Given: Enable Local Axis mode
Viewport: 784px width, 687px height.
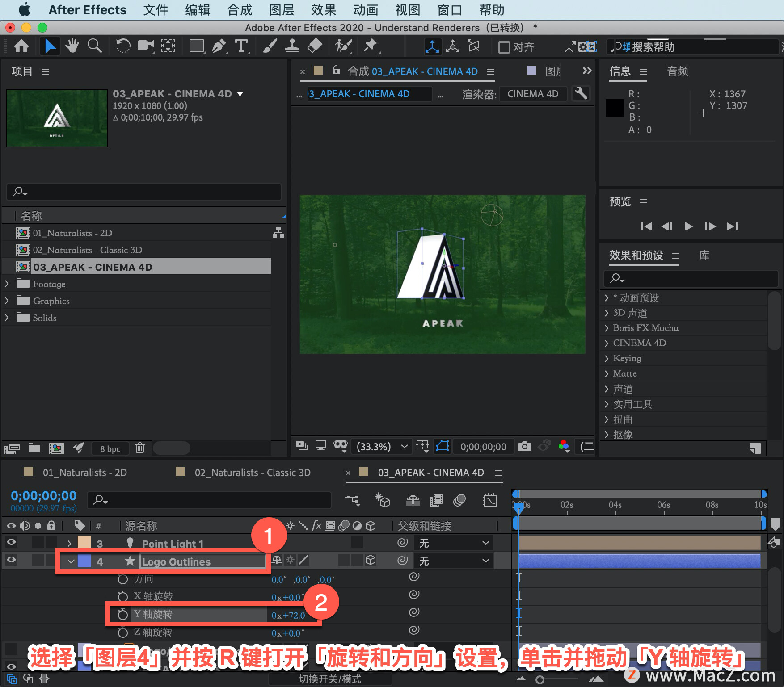Looking at the screenshot, I should tap(432, 46).
